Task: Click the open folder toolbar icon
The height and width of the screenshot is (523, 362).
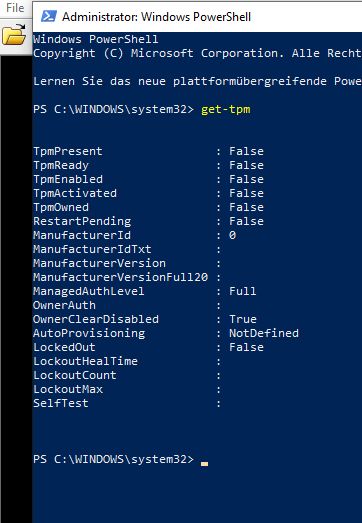Action: pos(14,34)
